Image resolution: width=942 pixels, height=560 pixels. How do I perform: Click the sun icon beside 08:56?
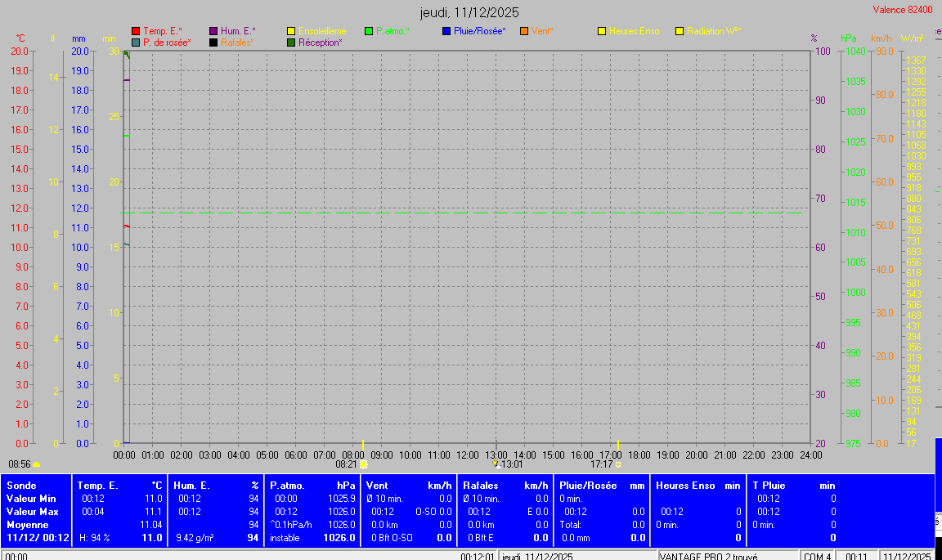36,464
